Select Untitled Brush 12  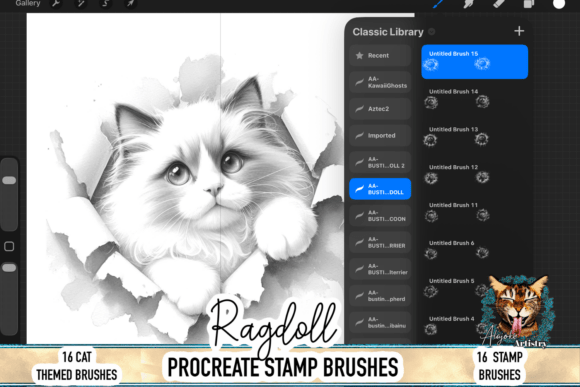(475, 175)
